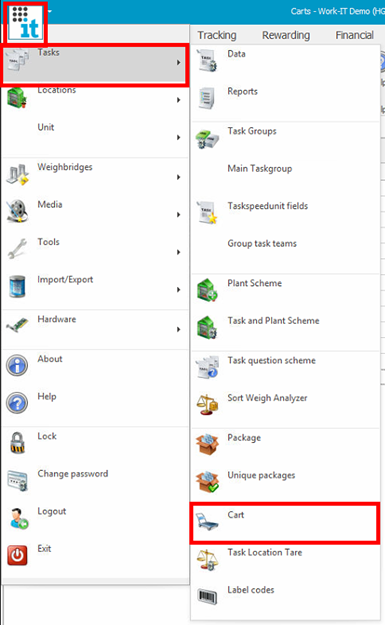Click the Plant Scheme icon
The width and height of the screenshot is (385, 625).
pyautogui.click(x=207, y=290)
